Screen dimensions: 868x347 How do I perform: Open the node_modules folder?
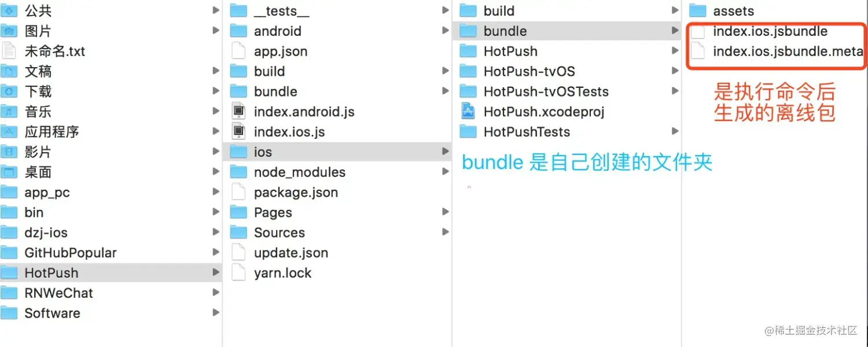(299, 172)
